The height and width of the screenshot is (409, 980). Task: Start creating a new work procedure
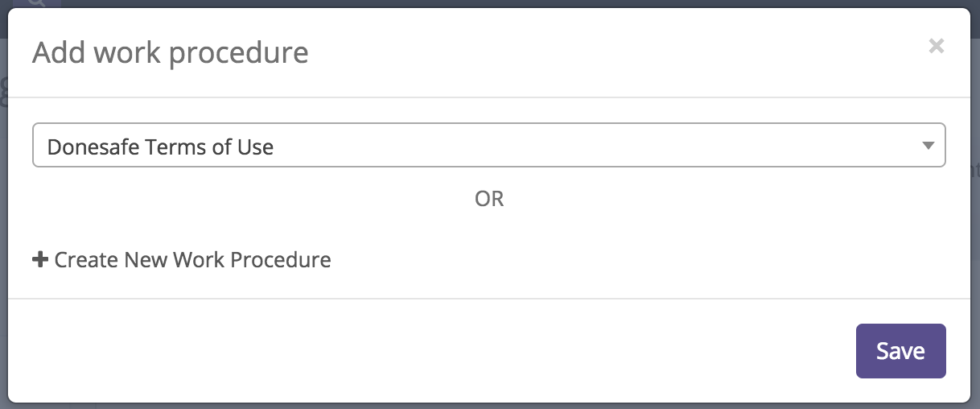point(193,260)
